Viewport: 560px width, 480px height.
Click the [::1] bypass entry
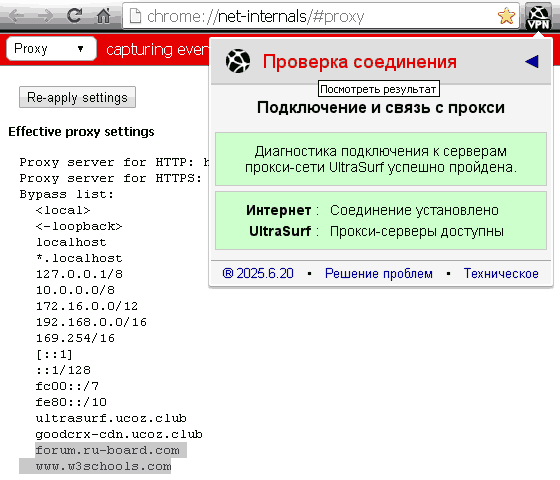click(x=54, y=355)
